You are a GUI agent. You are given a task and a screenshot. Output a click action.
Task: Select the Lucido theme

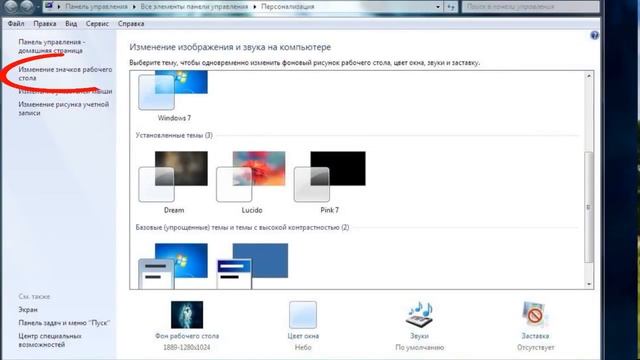coord(251,182)
